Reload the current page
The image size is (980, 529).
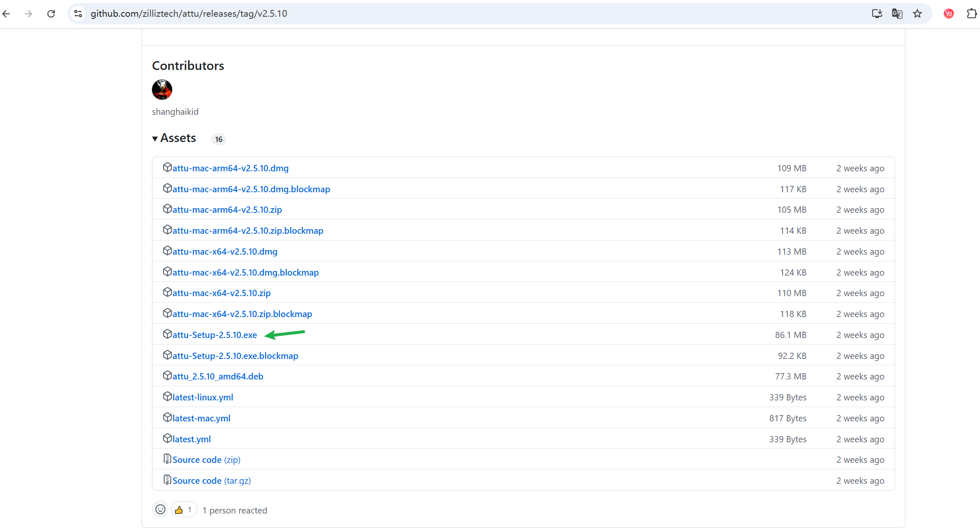(x=51, y=14)
